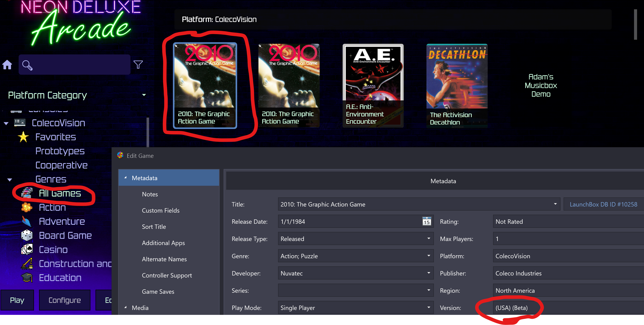Open the Release Date calendar picker
644x325 pixels.
(426, 221)
